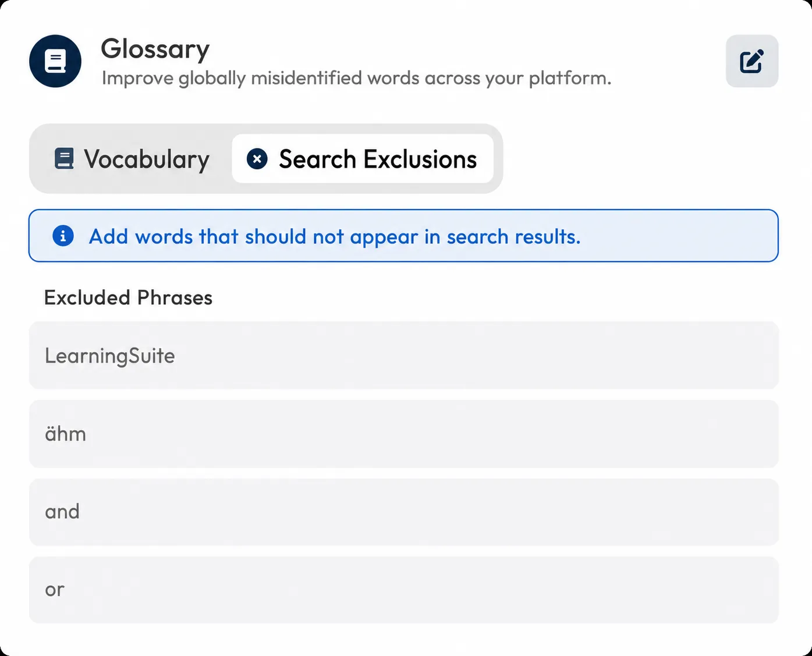Screen dimensions: 812x656
Task: Select the Search Exclusions tab
Action: (363, 158)
